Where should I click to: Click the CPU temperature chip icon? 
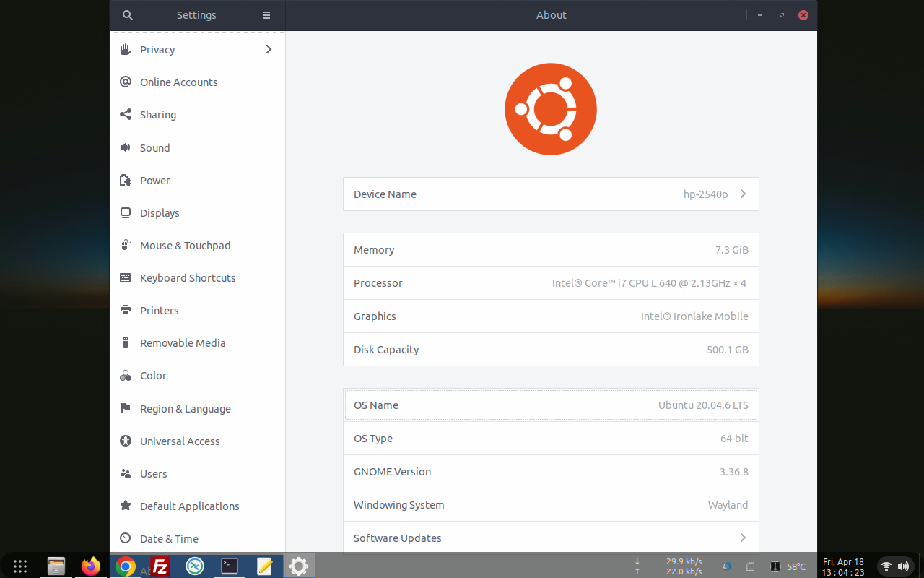(776, 566)
